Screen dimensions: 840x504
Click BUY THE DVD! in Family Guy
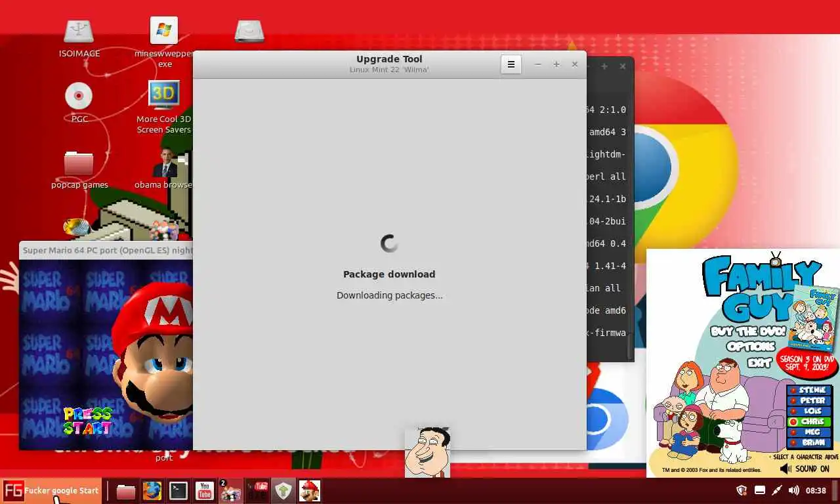coord(748,331)
